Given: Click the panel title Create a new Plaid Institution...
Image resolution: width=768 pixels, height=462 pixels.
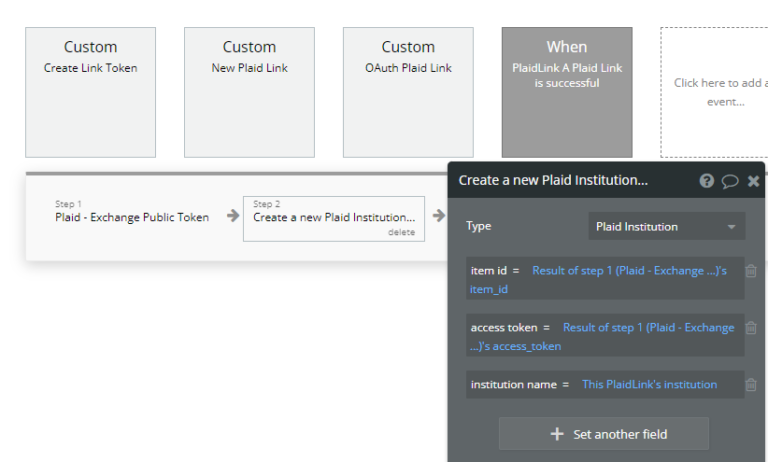Looking at the screenshot, I should coord(553,180).
